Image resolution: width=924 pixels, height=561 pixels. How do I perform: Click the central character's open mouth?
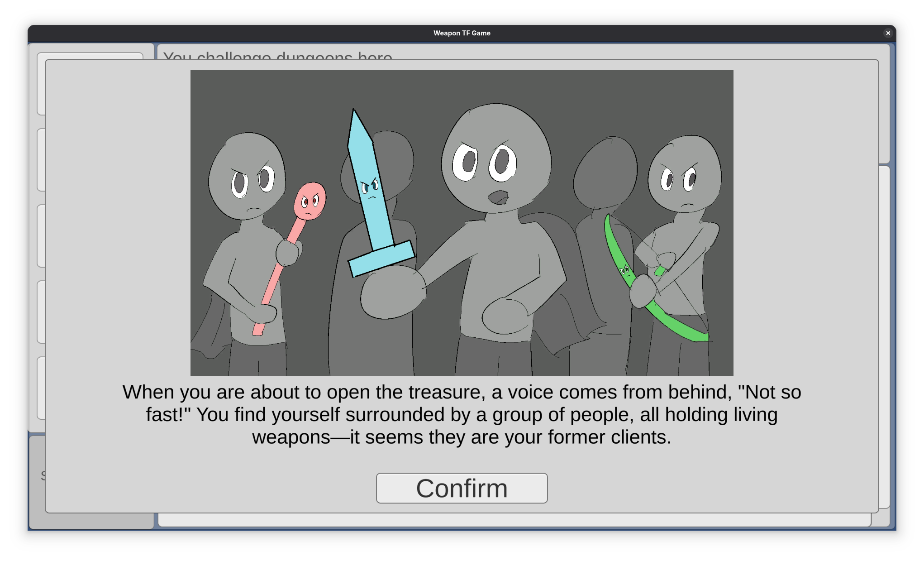coord(499,197)
